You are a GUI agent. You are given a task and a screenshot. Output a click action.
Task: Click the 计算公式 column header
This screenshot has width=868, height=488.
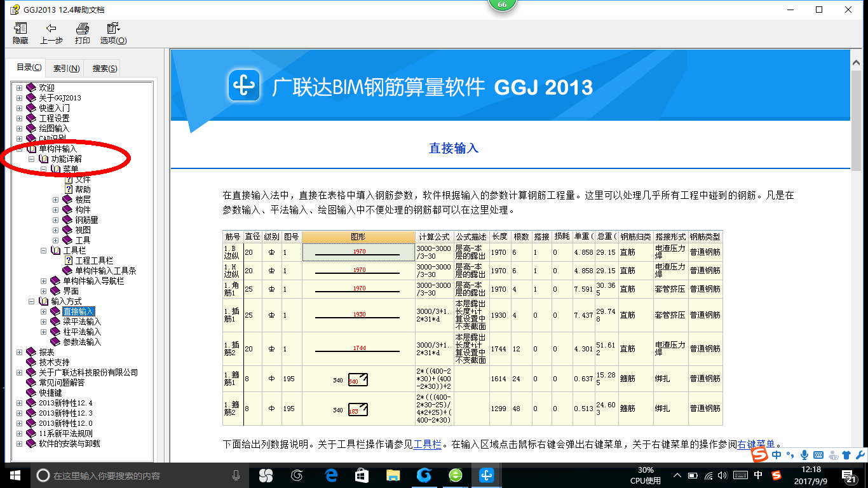[x=434, y=236]
